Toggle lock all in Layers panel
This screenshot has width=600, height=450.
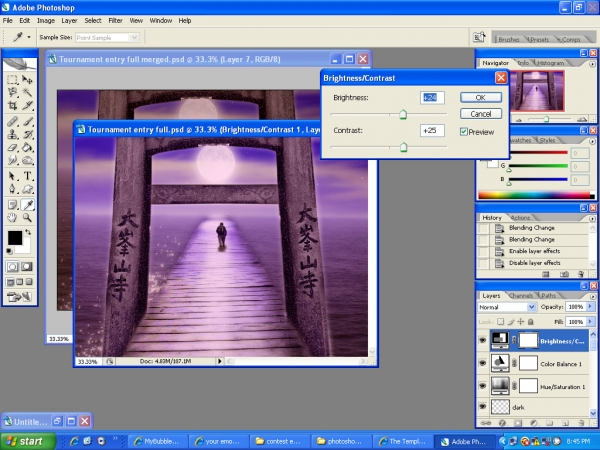pos(531,322)
